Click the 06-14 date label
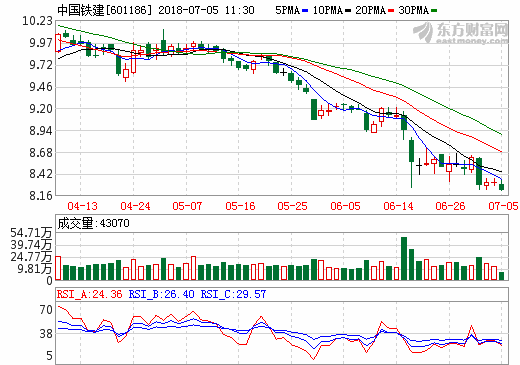Image resolution: width=520 pixels, height=365 pixels. click(398, 206)
